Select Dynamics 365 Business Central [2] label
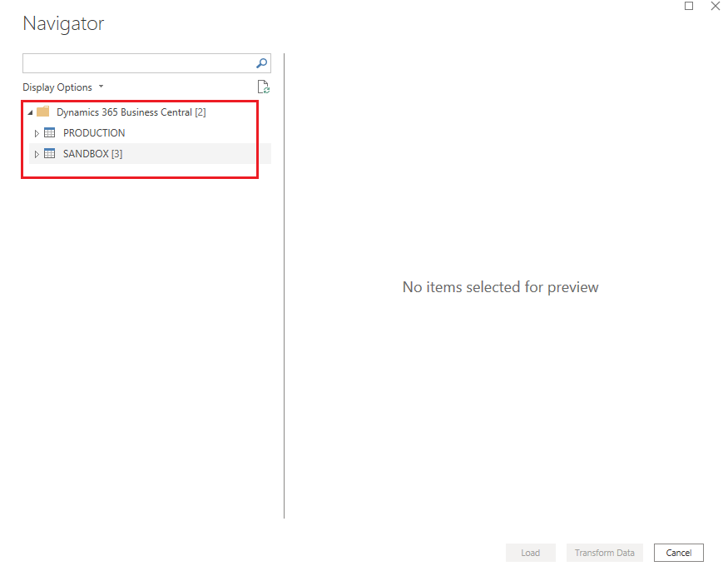Viewport: 728px width, 576px height. pyautogui.click(x=131, y=112)
